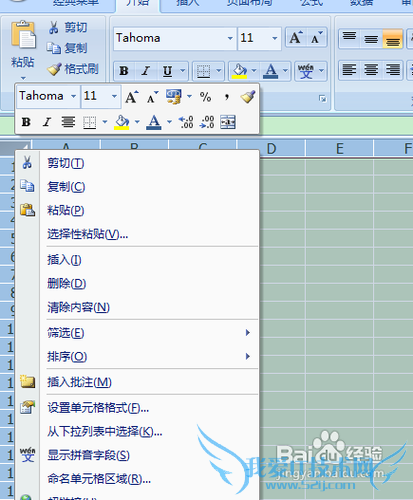413x500 pixels.
Task: Select Cut 剪切(T) from context menu
Action: [137, 163]
